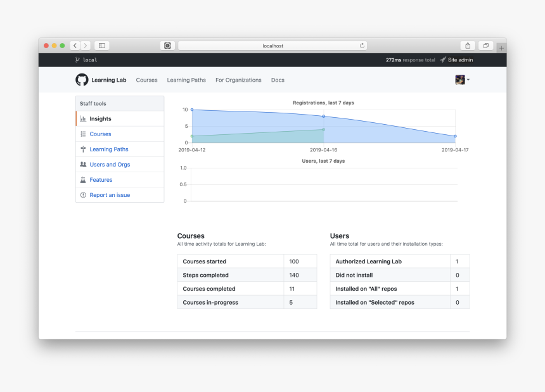Click the Site admin rocket icon

[x=443, y=60]
